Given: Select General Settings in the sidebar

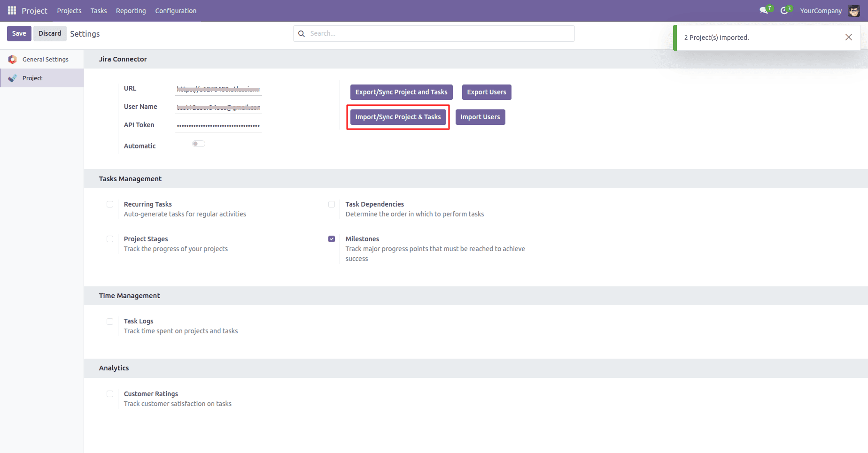Looking at the screenshot, I should click(x=42, y=59).
